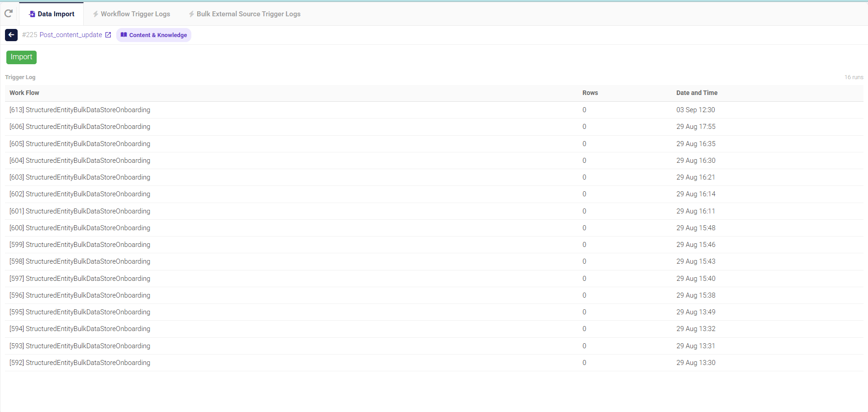Click the 29 Aug 17:55 timestamp
The image size is (868, 412).
click(696, 127)
